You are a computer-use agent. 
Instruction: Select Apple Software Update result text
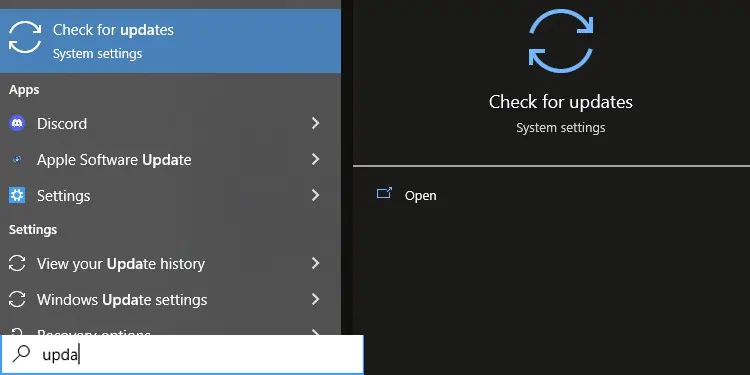(x=114, y=160)
